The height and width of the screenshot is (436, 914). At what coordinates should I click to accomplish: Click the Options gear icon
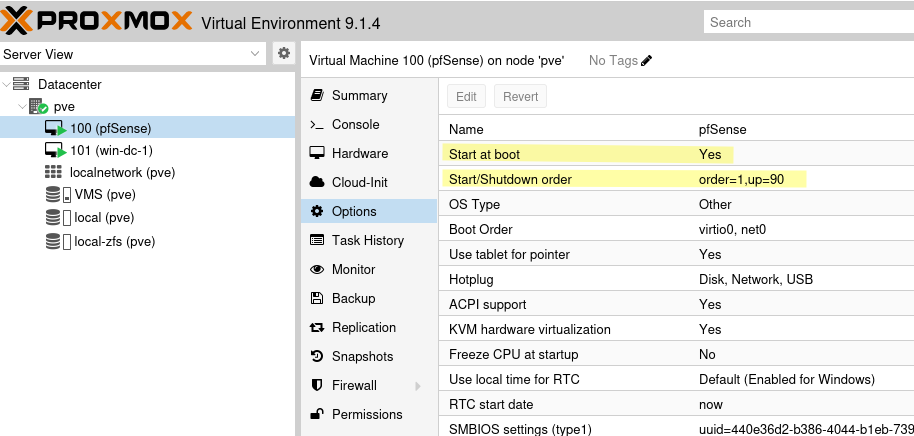point(317,211)
